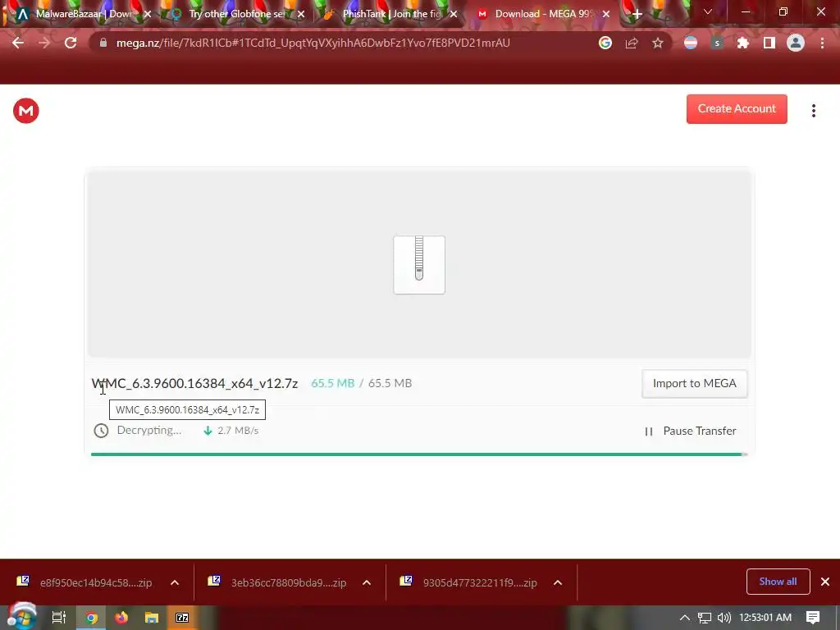The height and width of the screenshot is (630, 840).
Task: Click the MEGA logo icon
Action: 25,111
